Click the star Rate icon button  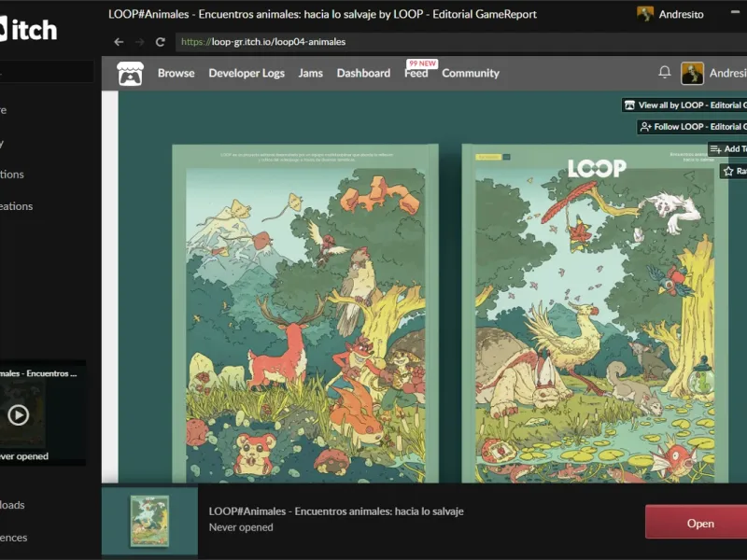pyautogui.click(x=734, y=171)
